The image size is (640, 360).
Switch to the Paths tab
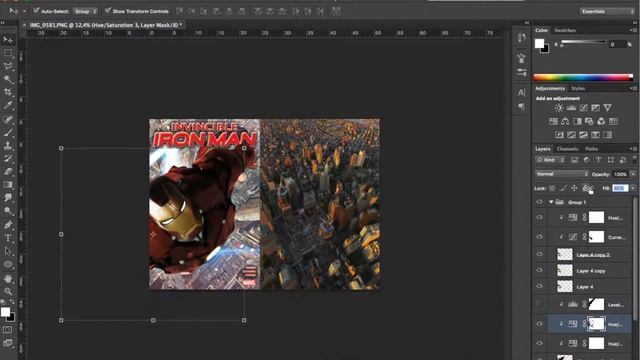[x=591, y=149]
